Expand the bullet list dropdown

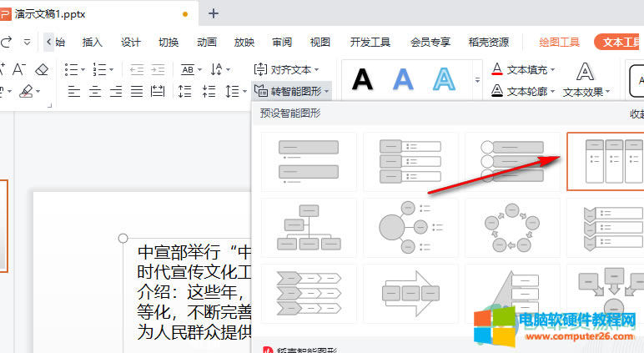click(82, 69)
